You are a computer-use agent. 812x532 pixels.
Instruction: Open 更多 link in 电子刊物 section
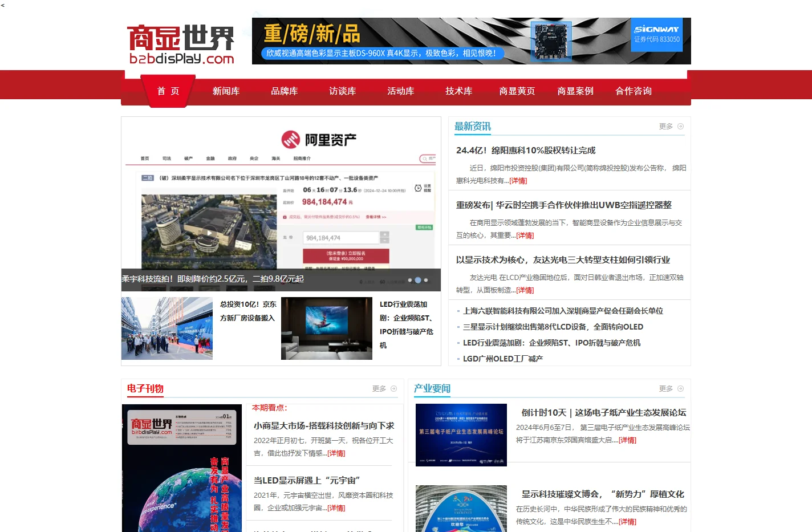point(379,389)
